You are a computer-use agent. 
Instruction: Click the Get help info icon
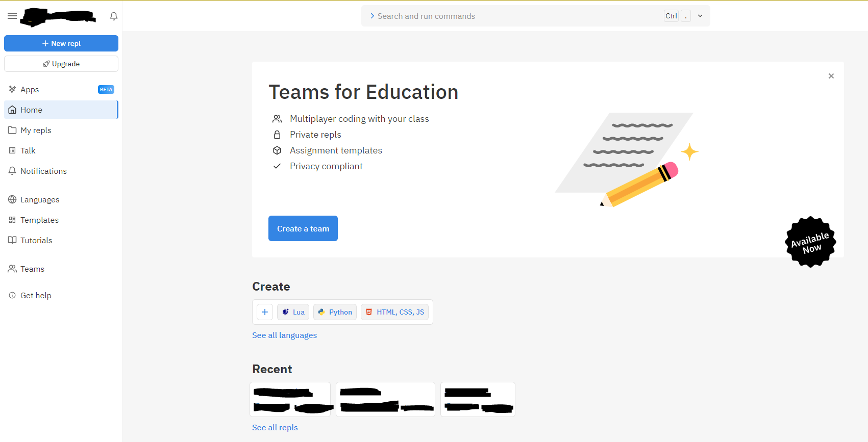12,295
